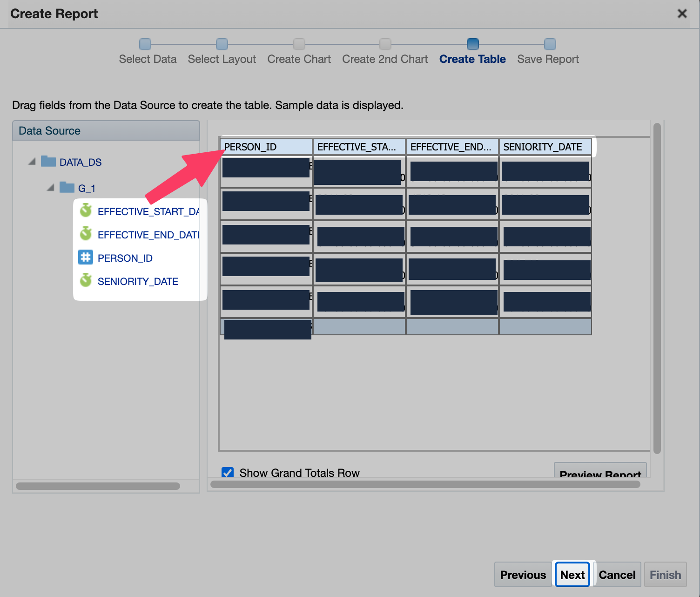Go to the Select Data step
Image resolution: width=700 pixels, height=597 pixels.
(148, 59)
